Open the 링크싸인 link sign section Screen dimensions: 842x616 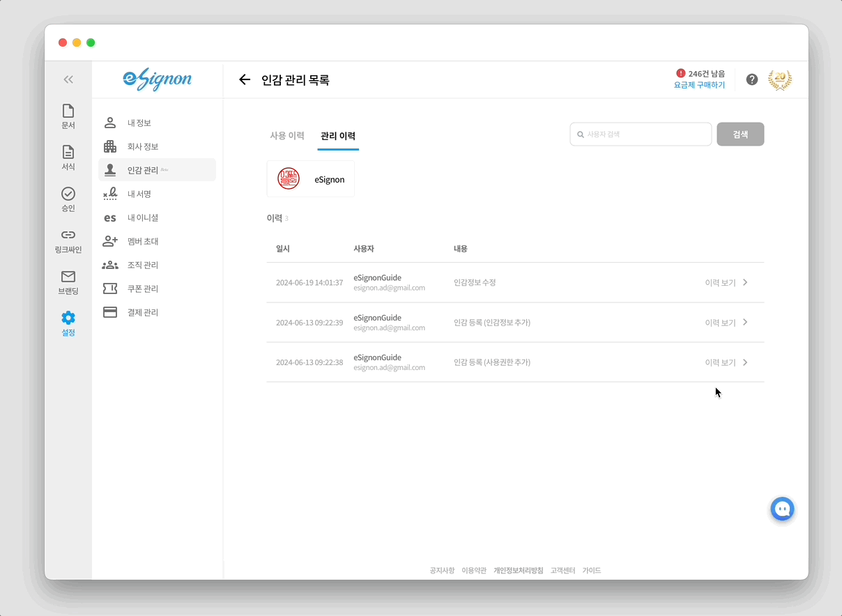(68, 241)
